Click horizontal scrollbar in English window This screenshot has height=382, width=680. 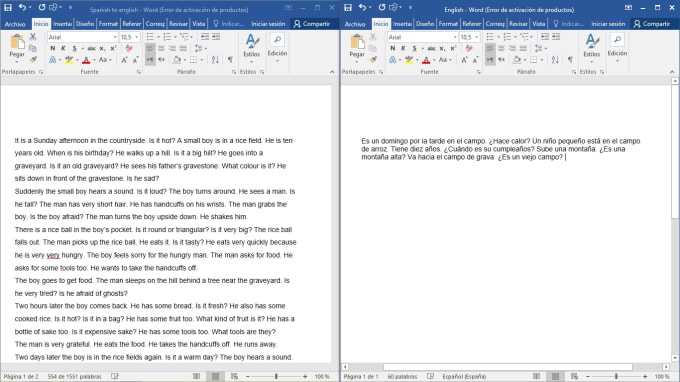tap(508, 367)
